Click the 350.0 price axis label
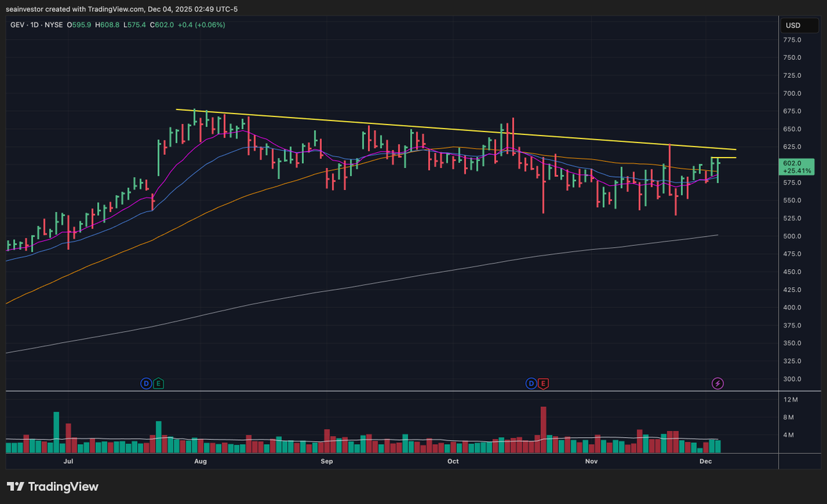The width and height of the screenshot is (827, 504). (793, 344)
